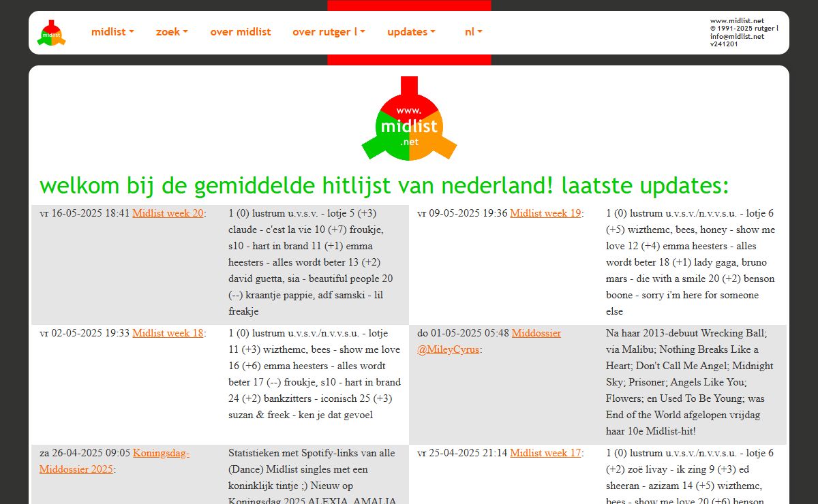
Task: Open the Koningsdag-Middossier 2025 link
Action: [x=115, y=461]
